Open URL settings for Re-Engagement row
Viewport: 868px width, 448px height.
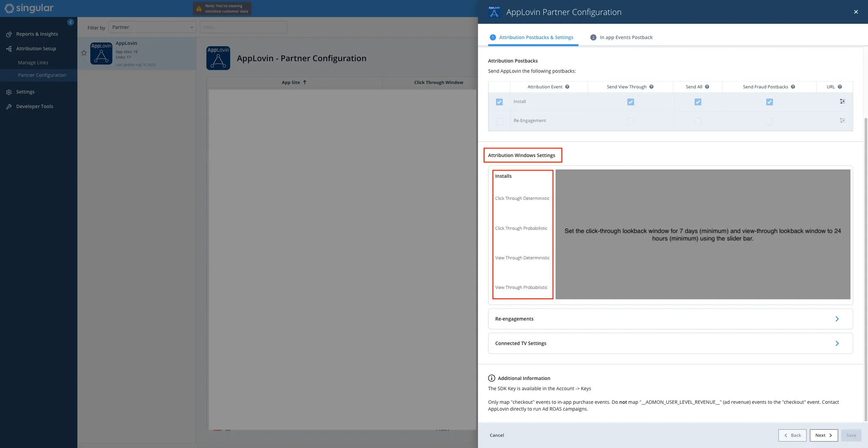click(x=843, y=120)
